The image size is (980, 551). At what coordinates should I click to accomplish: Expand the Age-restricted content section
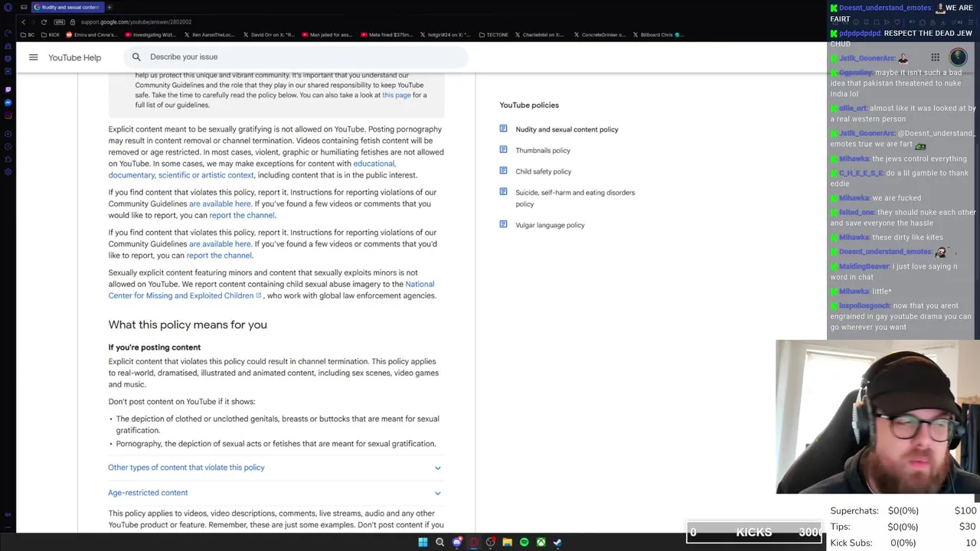pos(274,493)
